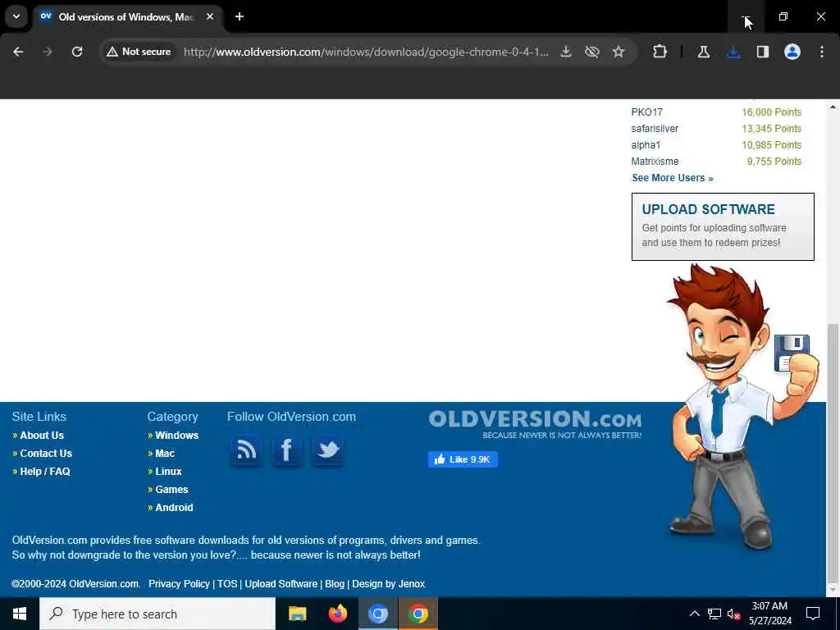Viewport: 840px width, 630px height.
Task: Click the page vertical scrollbar thumb
Action: click(833, 453)
